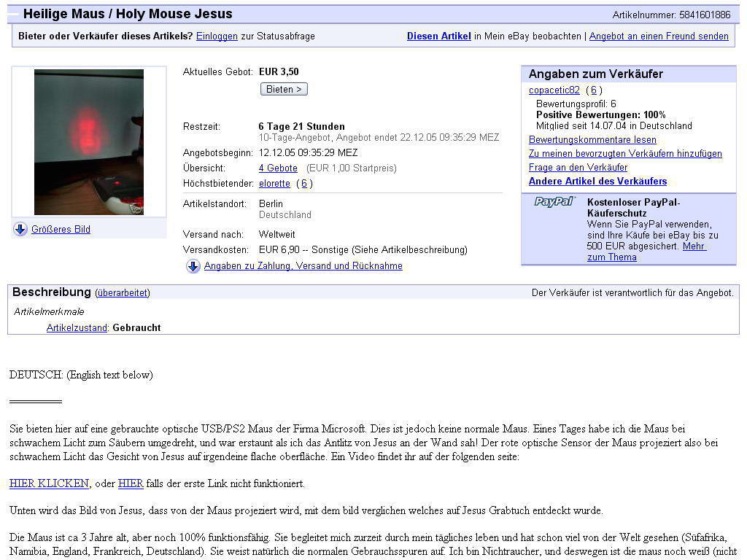Click the Beschreibung section heading
The width and height of the screenshot is (747, 560).
click(52, 292)
